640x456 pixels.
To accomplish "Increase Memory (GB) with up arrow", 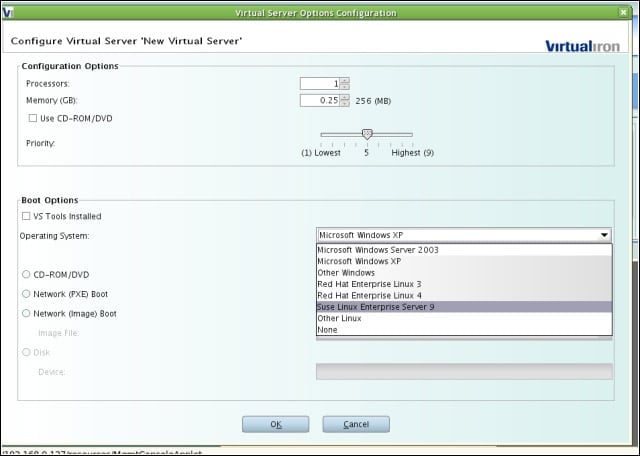I will click(x=345, y=98).
